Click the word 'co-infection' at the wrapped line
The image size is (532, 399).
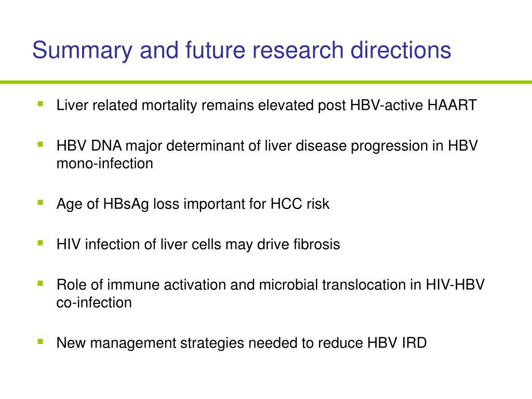coord(94,303)
